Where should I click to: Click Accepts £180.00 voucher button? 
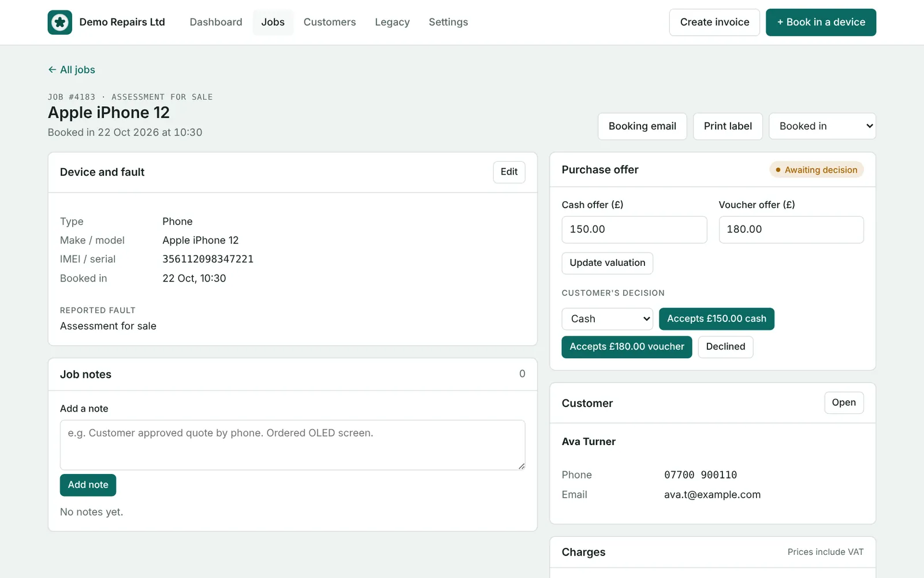[627, 347]
